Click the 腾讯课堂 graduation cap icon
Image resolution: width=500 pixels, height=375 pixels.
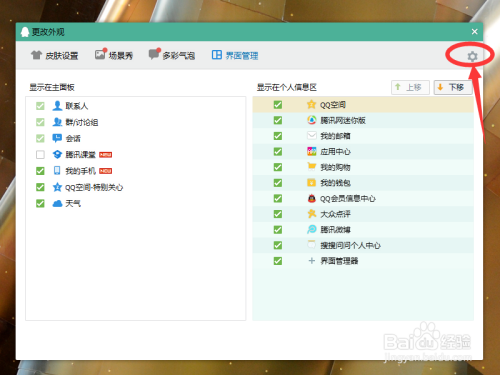coord(57,154)
